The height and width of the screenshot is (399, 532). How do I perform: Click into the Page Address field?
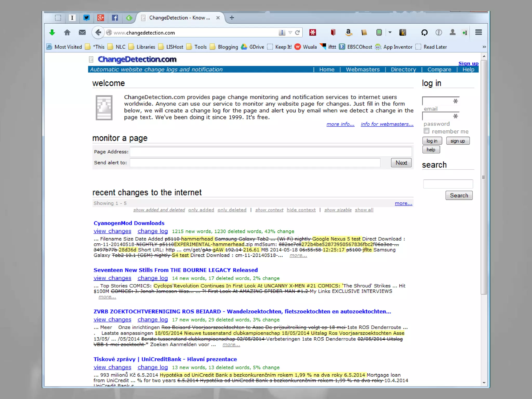tap(270, 152)
